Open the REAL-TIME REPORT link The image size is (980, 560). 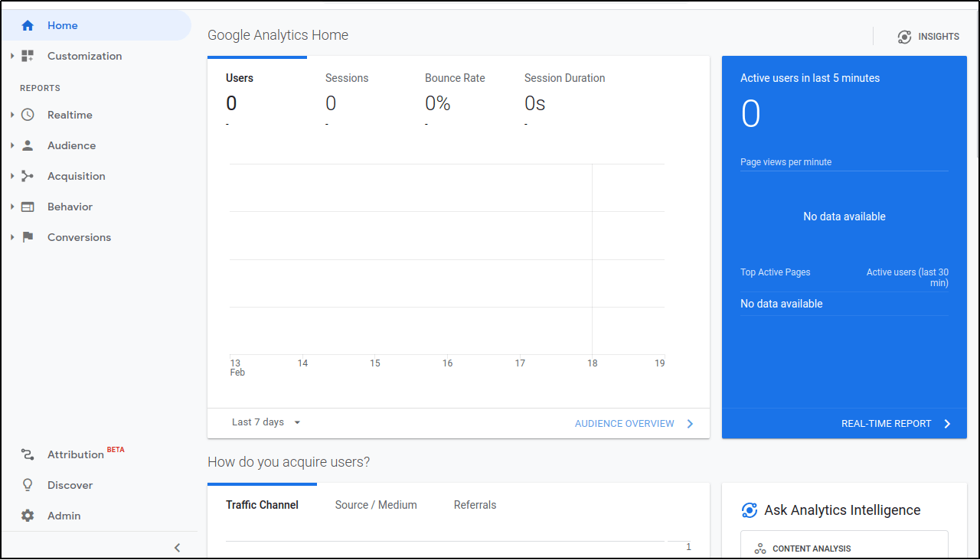pos(886,424)
